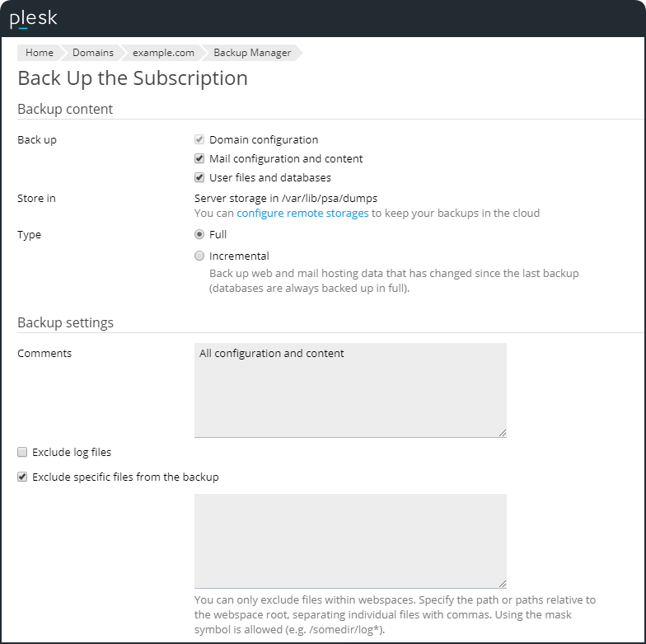The image size is (646, 644).
Task: Click the excluded files path text area
Action: pos(350,541)
